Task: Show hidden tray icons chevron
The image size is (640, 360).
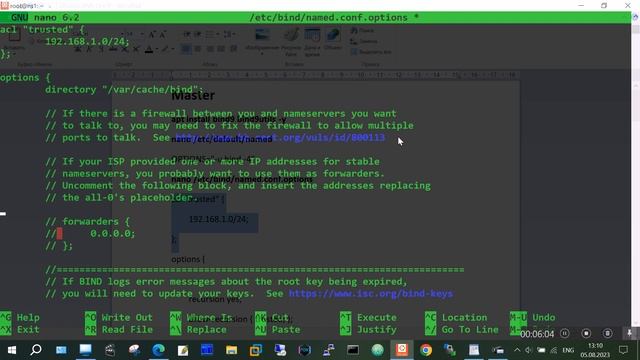Action: (517, 350)
